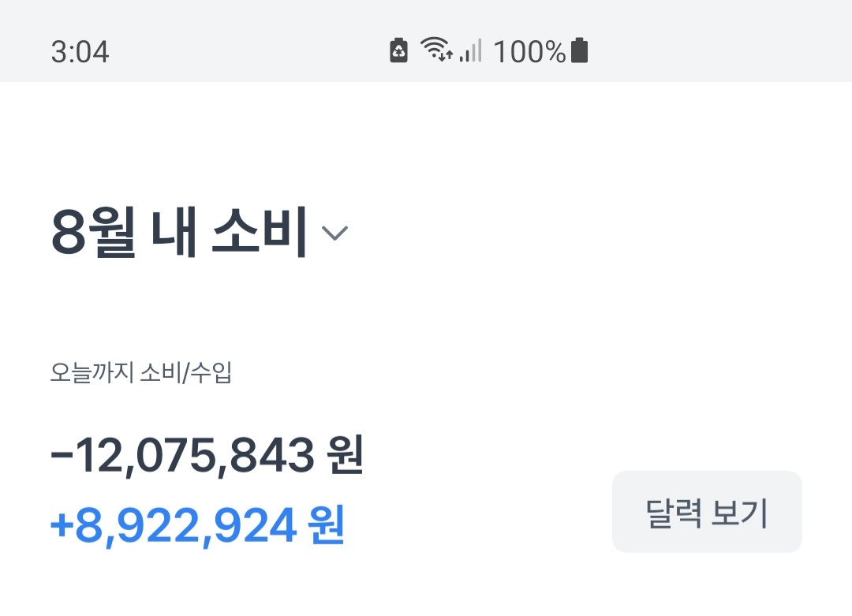
Task: Tap the 3:04 status bar clock
Action: [x=80, y=52]
